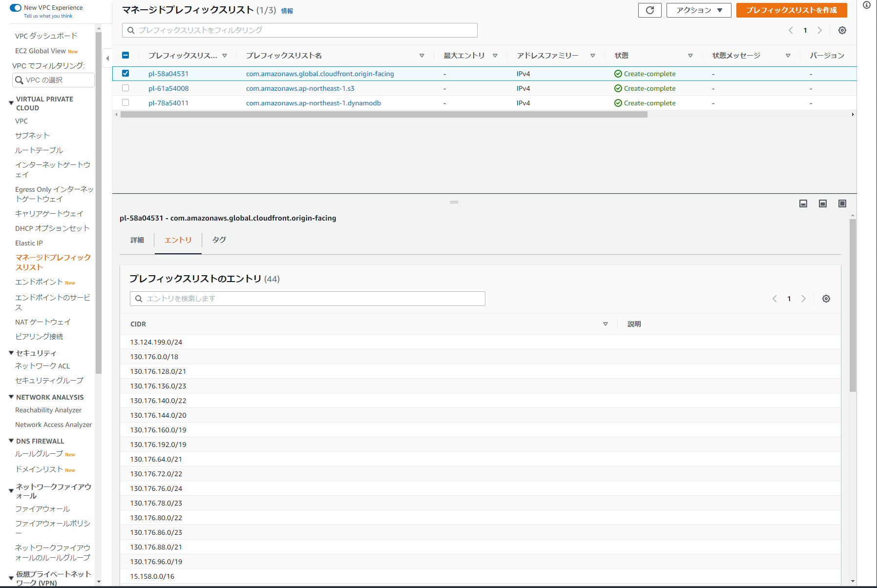Viewport: 877px width, 588px height.
Task: Sort by prefix list name column arrow
Action: [422, 56]
